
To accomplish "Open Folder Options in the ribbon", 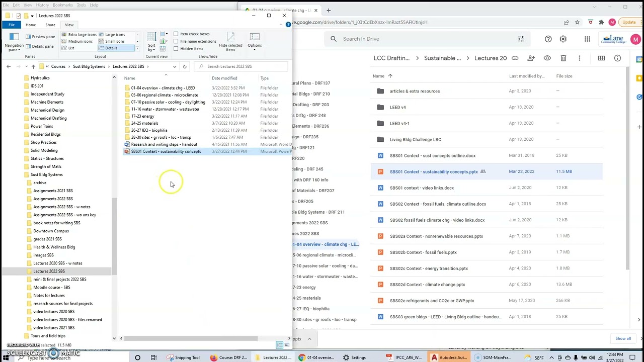I will click(x=255, y=42).
